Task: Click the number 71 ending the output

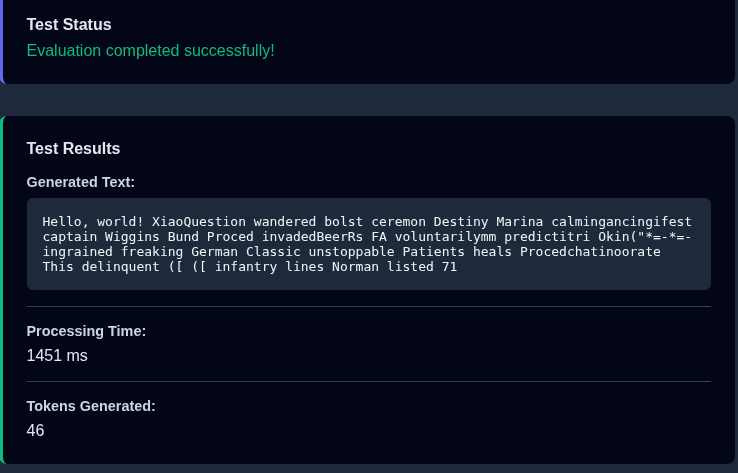Action: pos(449,267)
